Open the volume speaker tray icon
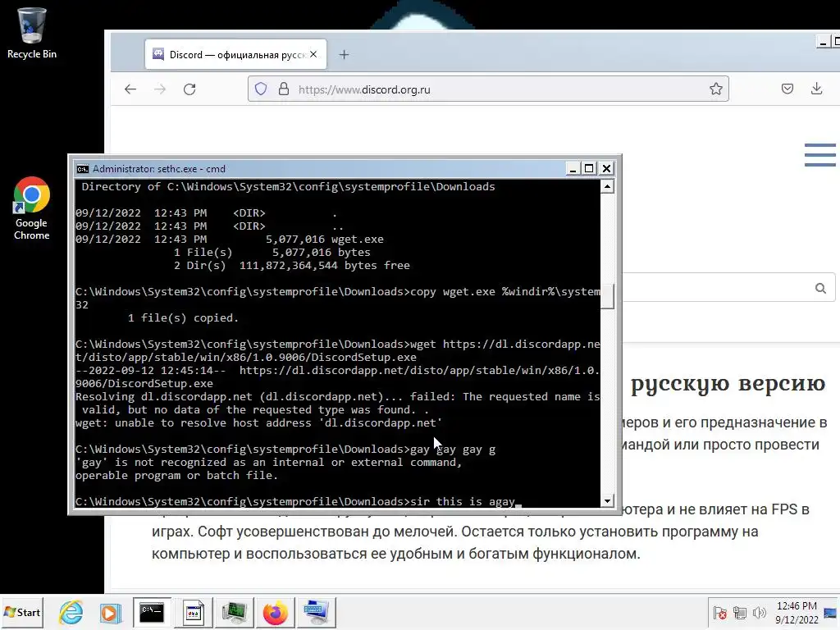The width and height of the screenshot is (840, 630). (x=759, y=613)
